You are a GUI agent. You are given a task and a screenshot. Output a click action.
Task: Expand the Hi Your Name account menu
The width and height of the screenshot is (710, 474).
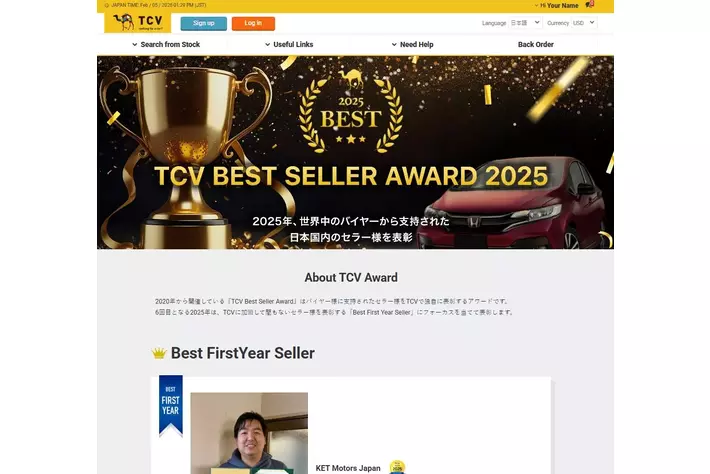(x=557, y=5)
